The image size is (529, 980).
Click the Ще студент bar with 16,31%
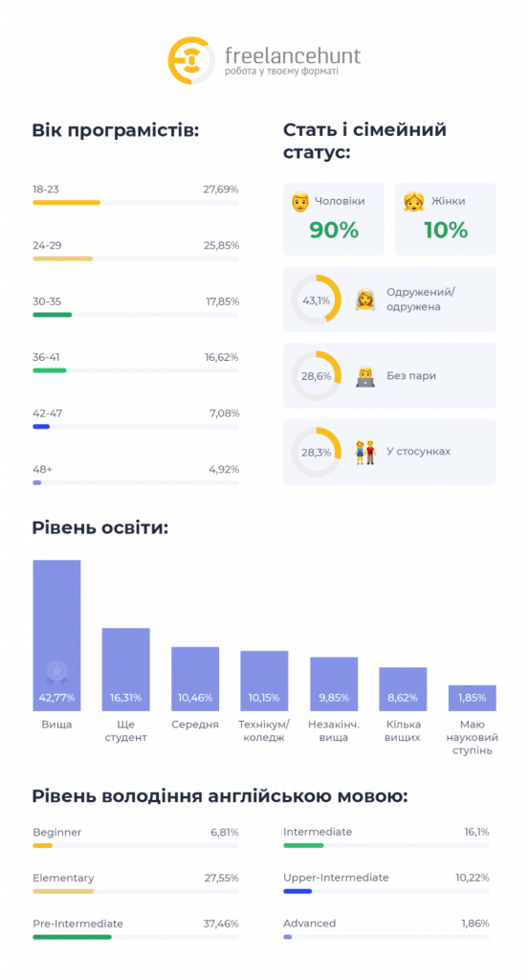click(125, 669)
